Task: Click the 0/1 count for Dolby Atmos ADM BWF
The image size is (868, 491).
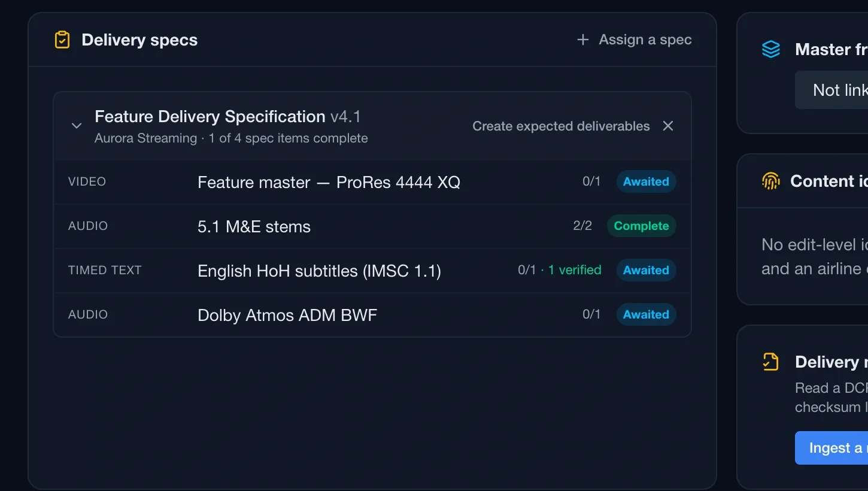Action: (x=591, y=314)
